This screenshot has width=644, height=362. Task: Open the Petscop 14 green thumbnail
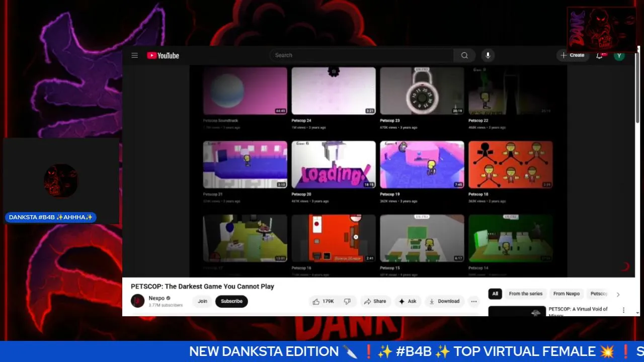pos(511,238)
